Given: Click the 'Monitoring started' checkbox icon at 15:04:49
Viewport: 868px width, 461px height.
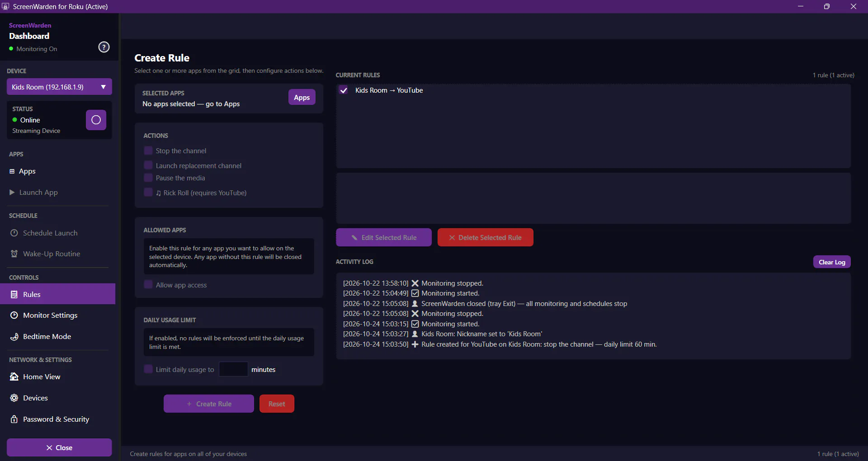Looking at the screenshot, I should coord(415,293).
